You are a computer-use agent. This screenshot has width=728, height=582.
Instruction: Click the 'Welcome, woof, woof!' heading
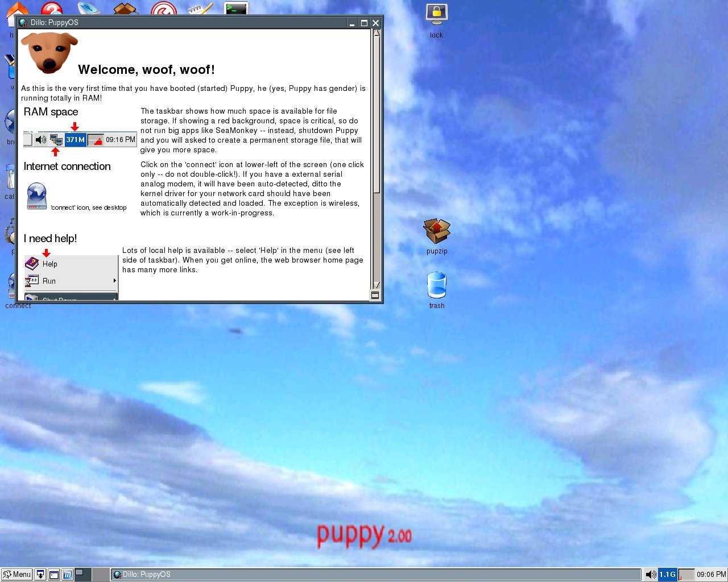click(x=146, y=69)
